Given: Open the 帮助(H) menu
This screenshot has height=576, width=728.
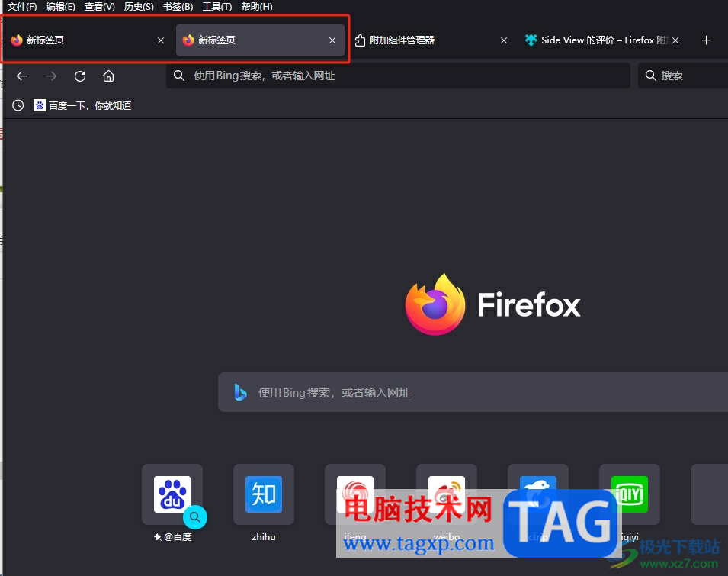Looking at the screenshot, I should point(256,7).
